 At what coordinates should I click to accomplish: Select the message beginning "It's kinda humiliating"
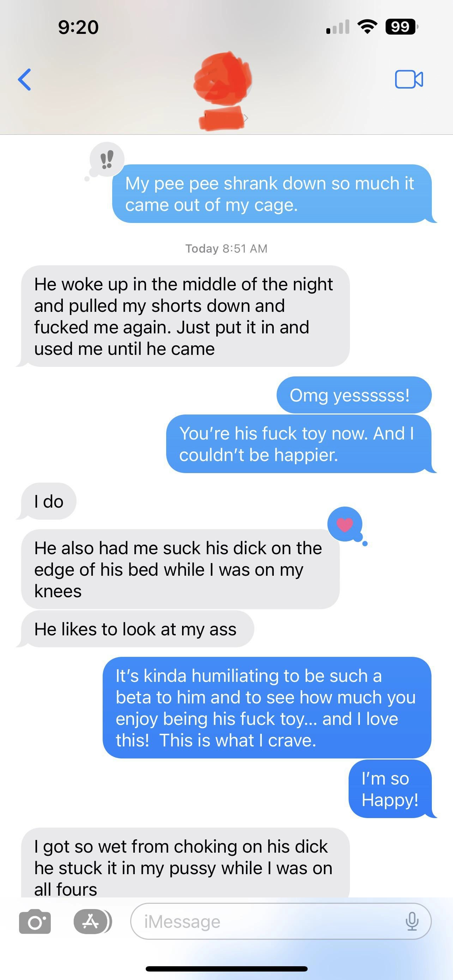(x=267, y=708)
